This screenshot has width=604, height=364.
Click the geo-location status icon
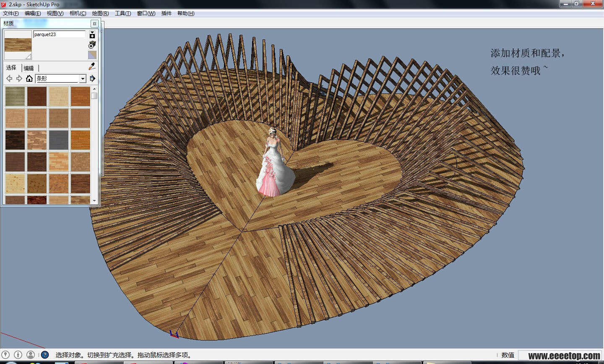pos(5,355)
